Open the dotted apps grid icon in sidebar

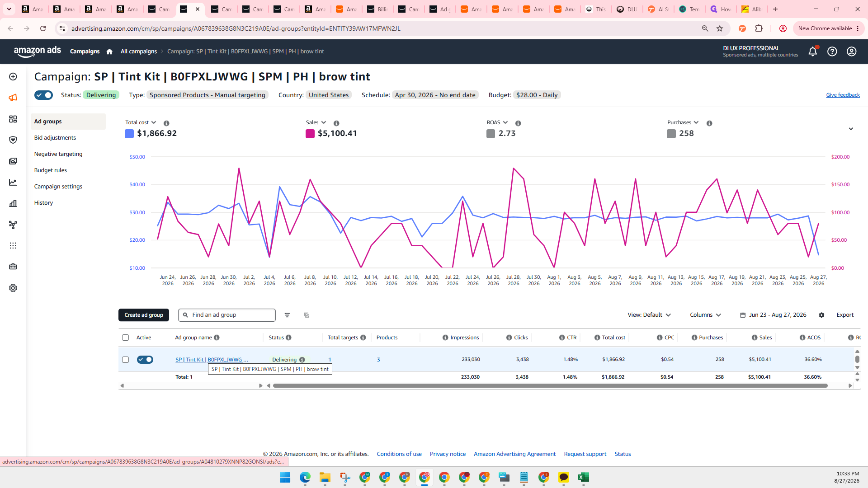point(13,246)
